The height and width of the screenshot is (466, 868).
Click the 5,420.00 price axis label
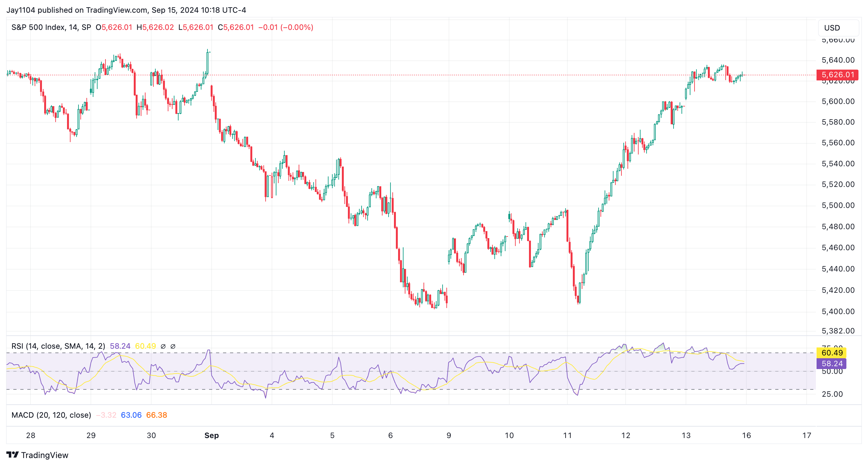(x=838, y=290)
